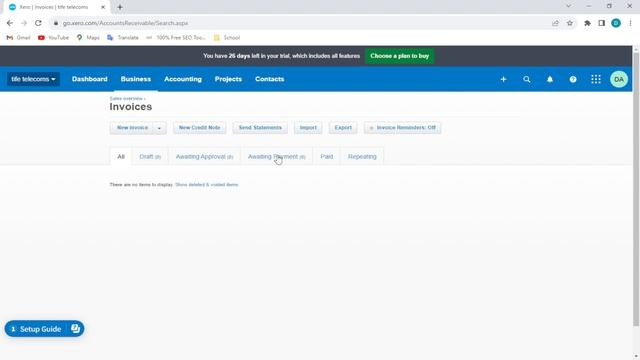640x360 pixels.
Task: Open the browser extensions puzzle icon
Action: (587, 23)
